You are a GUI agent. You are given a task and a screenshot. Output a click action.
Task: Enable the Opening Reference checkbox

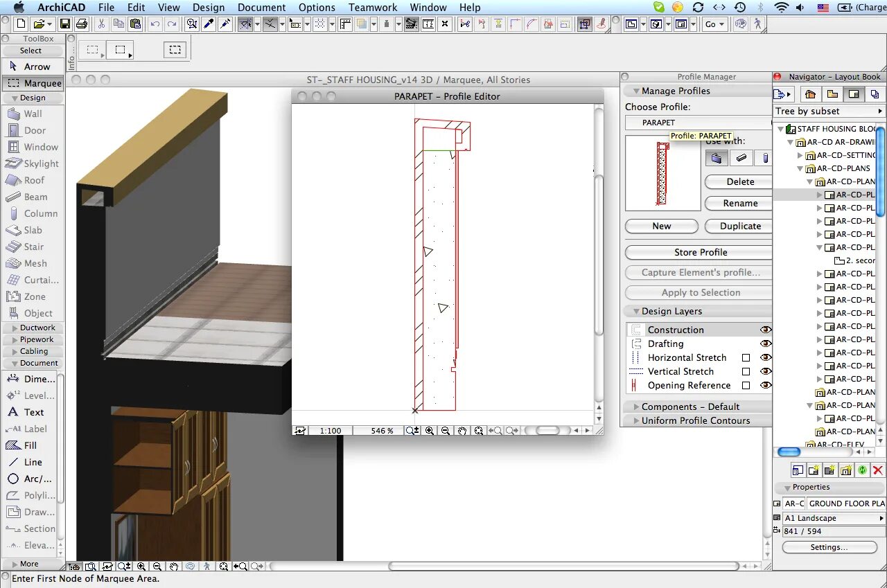(x=746, y=386)
